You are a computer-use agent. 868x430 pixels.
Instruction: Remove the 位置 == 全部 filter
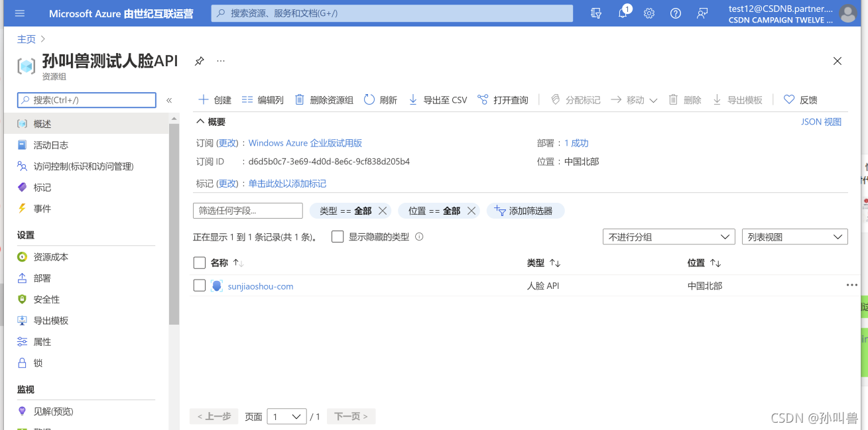pyautogui.click(x=471, y=211)
